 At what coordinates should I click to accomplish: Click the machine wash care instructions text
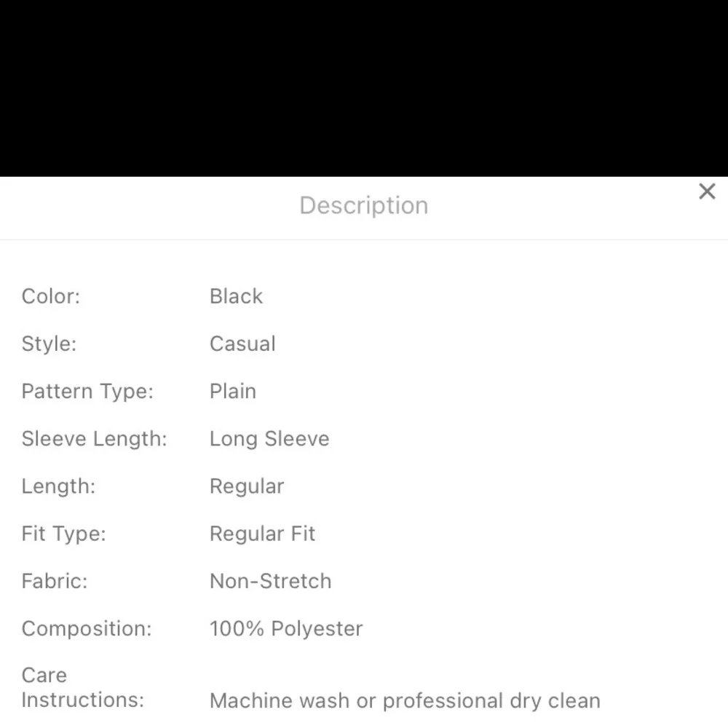[x=405, y=701]
